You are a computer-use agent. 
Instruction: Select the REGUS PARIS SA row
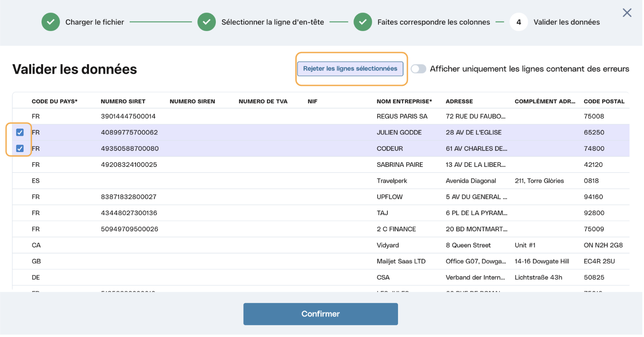coord(321,116)
